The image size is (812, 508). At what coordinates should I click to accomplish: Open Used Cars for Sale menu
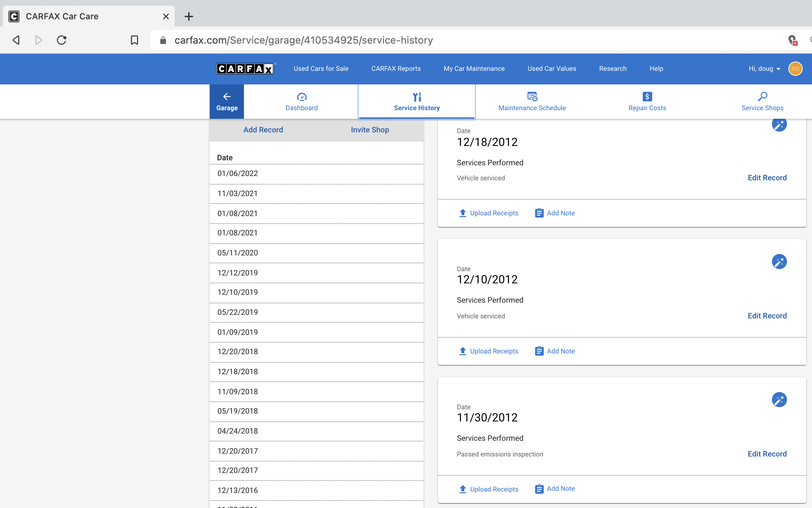coord(321,69)
